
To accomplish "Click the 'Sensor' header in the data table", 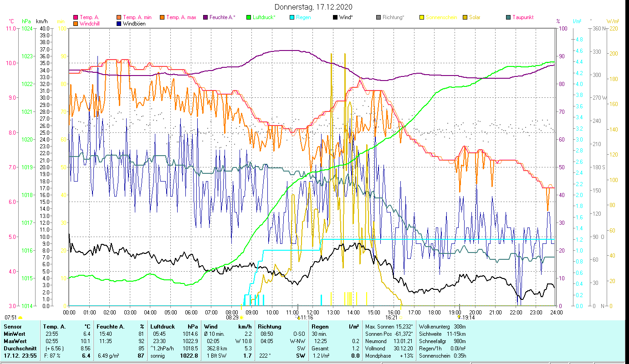I will click(x=12, y=327).
